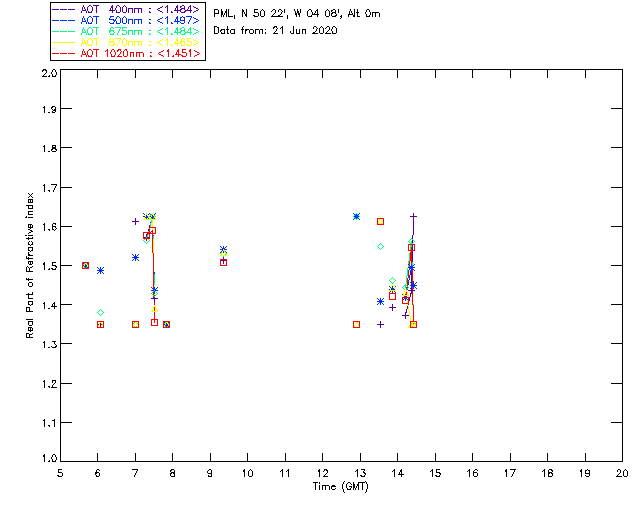The height and width of the screenshot is (512, 640).
Task: Click the x-axis tick label '14'
Action: (398, 473)
